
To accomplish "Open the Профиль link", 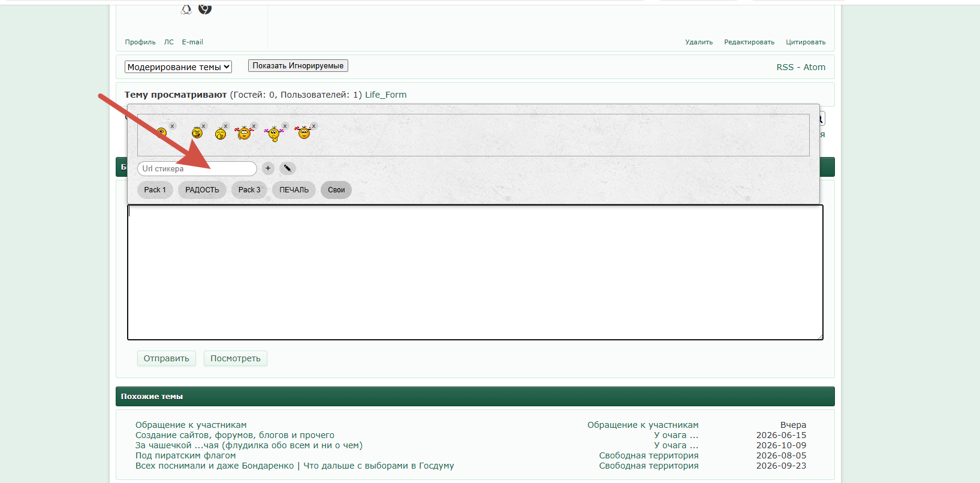I will [140, 42].
